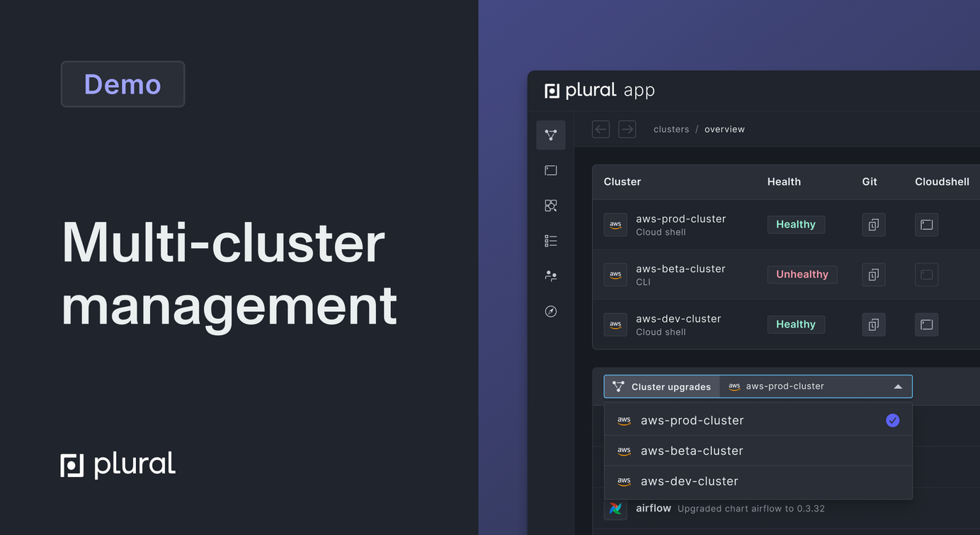Click the selected checkmark on aws-prod-cluster

[x=893, y=420]
